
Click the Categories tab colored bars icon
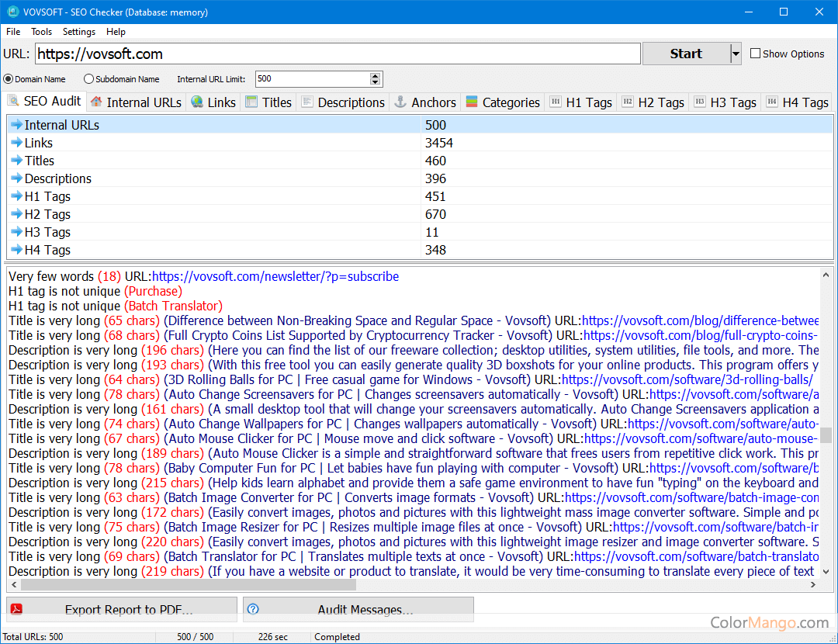pyautogui.click(x=472, y=102)
